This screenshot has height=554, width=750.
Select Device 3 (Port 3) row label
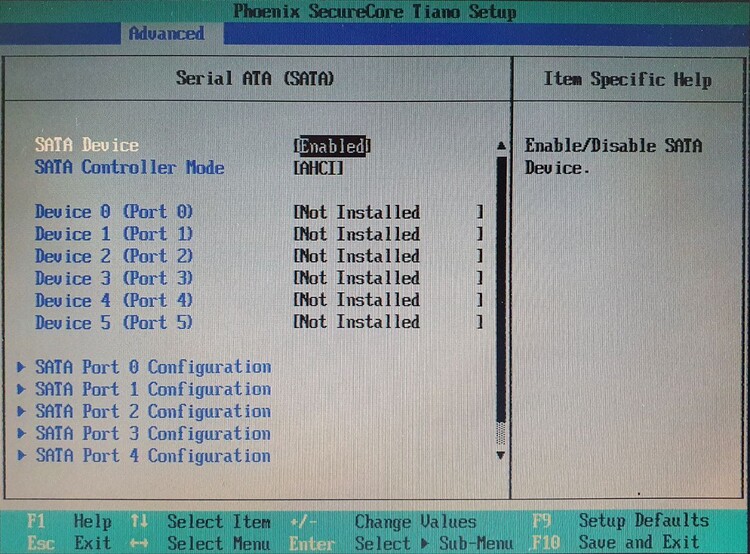click(x=114, y=278)
